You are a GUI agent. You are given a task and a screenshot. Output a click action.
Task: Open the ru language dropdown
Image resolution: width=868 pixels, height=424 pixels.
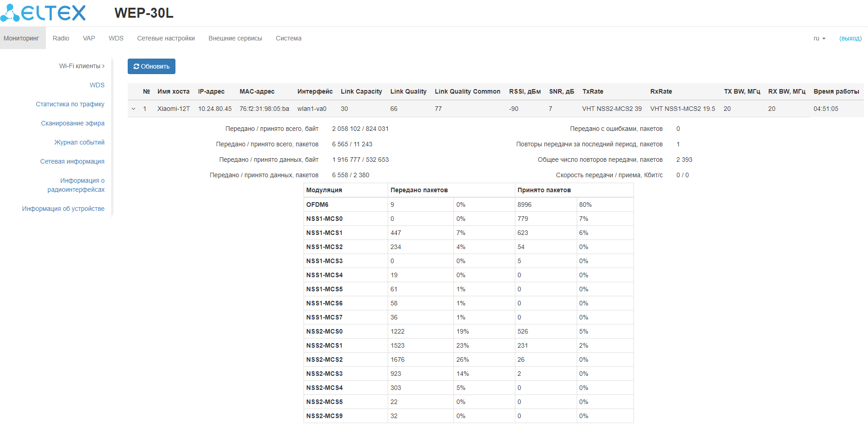tap(819, 39)
